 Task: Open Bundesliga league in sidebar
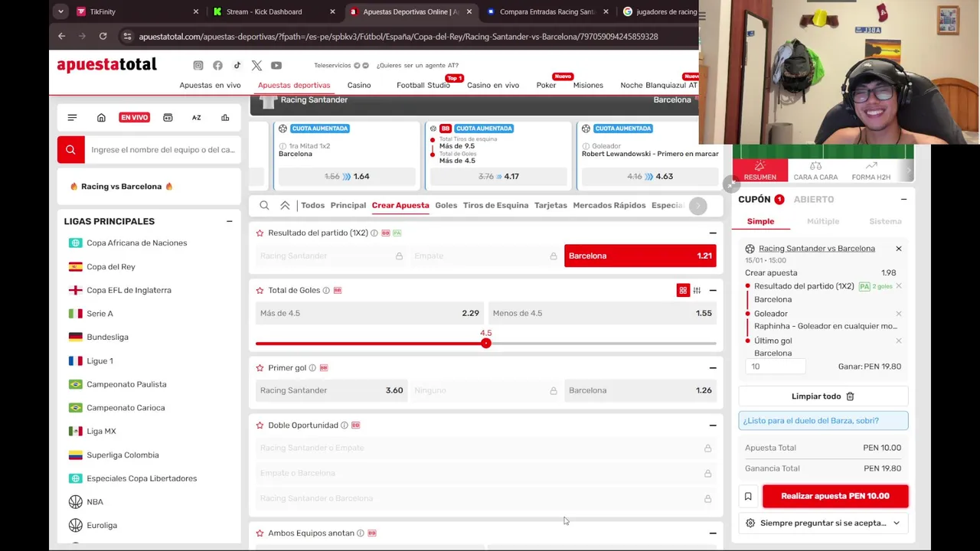click(107, 337)
